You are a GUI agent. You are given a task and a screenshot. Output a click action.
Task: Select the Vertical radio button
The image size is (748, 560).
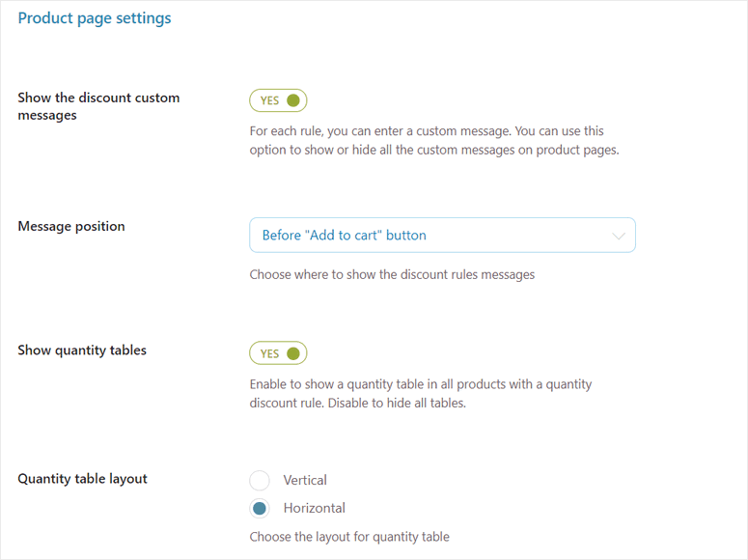coord(260,480)
